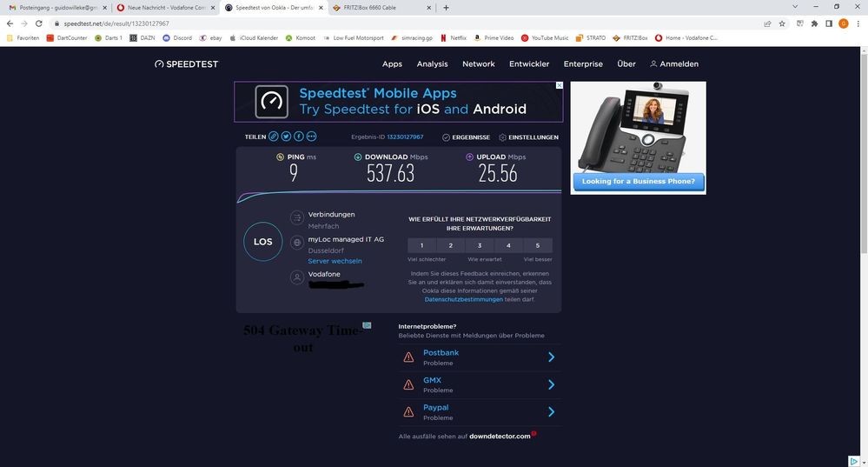Click the Verbindungen connections icon
Screen dimensions: 868x467
click(x=297, y=217)
